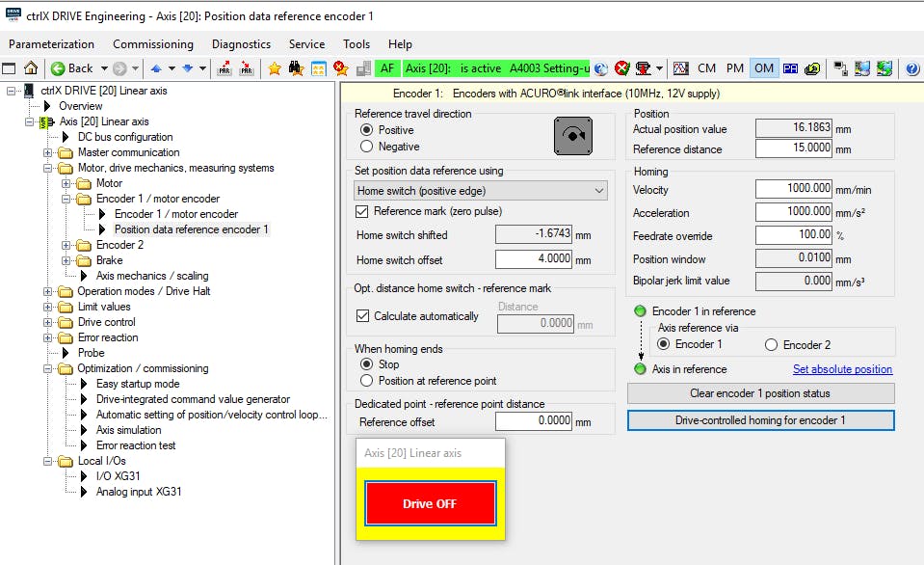This screenshot has height=565, width=924.
Task: Collapse Motor, drive mechanics, measuring systems node
Action: 48,168
